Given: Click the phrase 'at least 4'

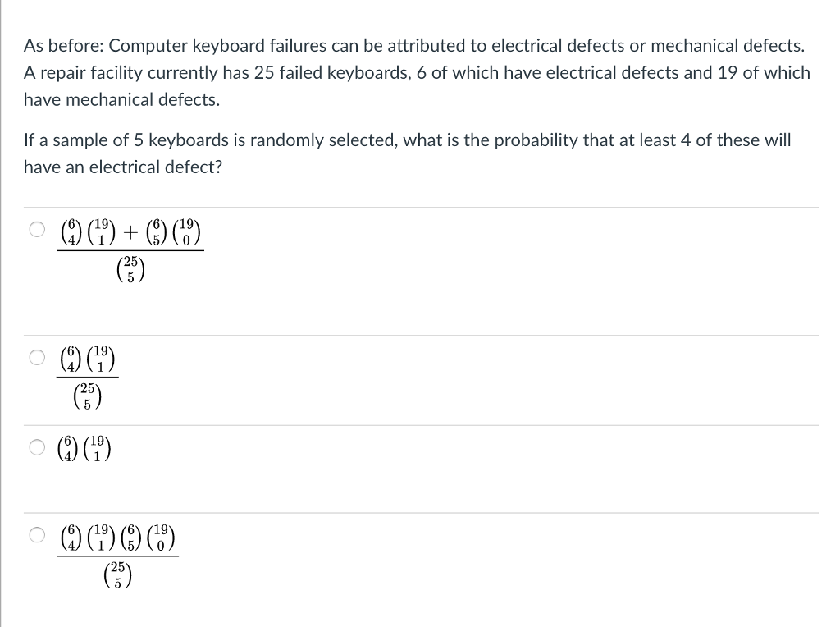Looking at the screenshot, I should click(653, 140).
